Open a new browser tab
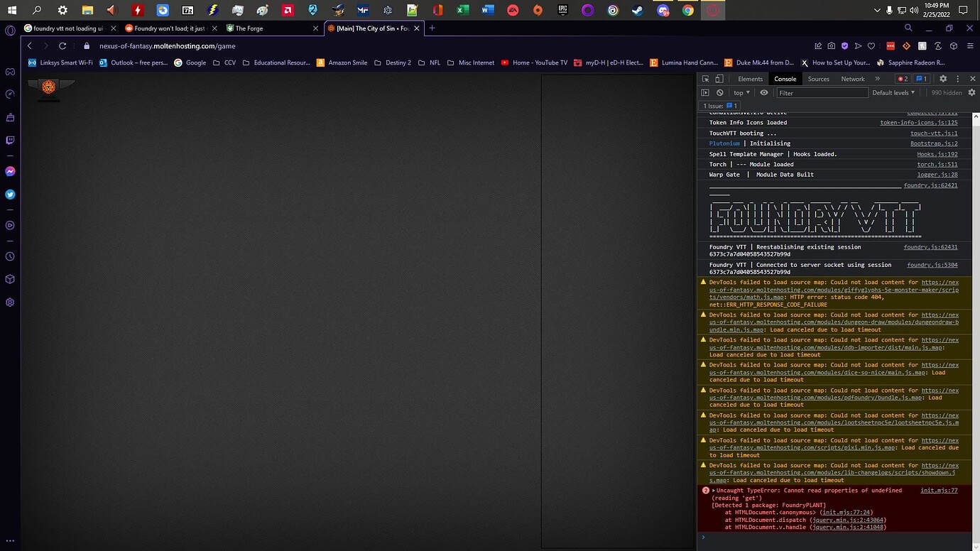 (432, 28)
